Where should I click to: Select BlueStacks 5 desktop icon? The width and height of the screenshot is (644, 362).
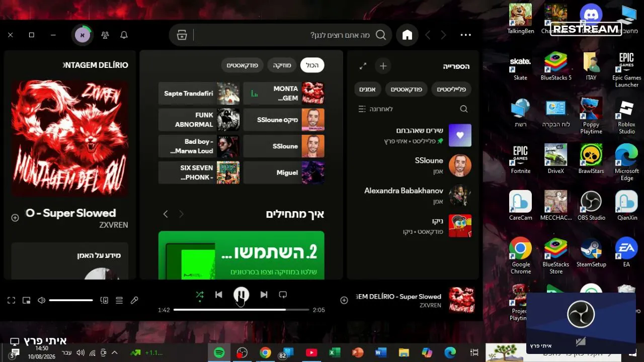[556, 66]
